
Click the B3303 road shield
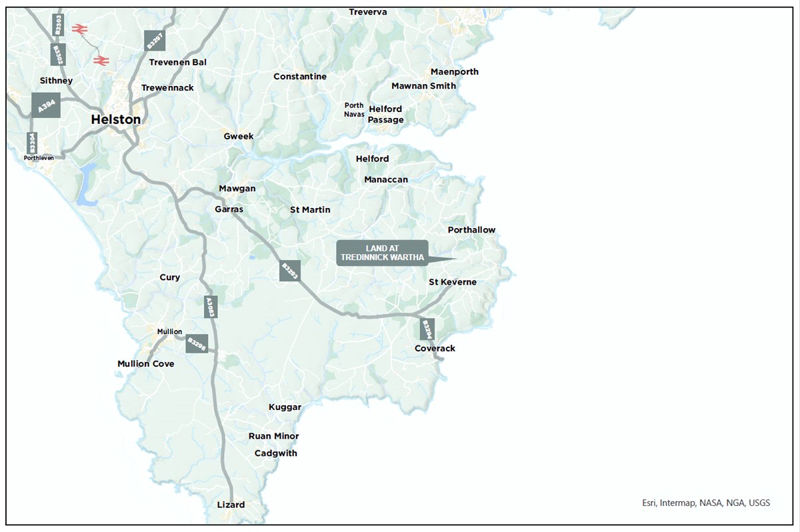(59, 24)
